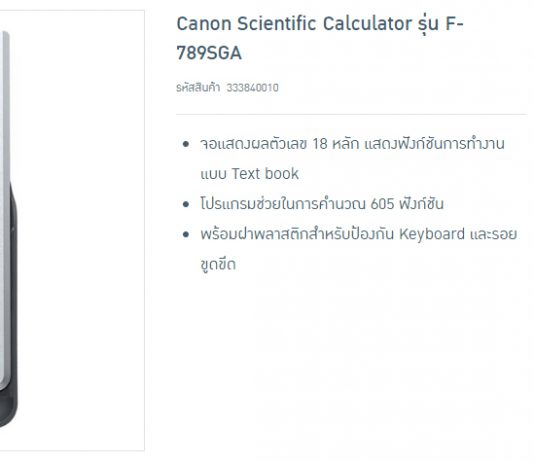Screen dimensions: 534x462
Task: Click the number 18 in first feature
Action: pyautogui.click(x=320, y=144)
